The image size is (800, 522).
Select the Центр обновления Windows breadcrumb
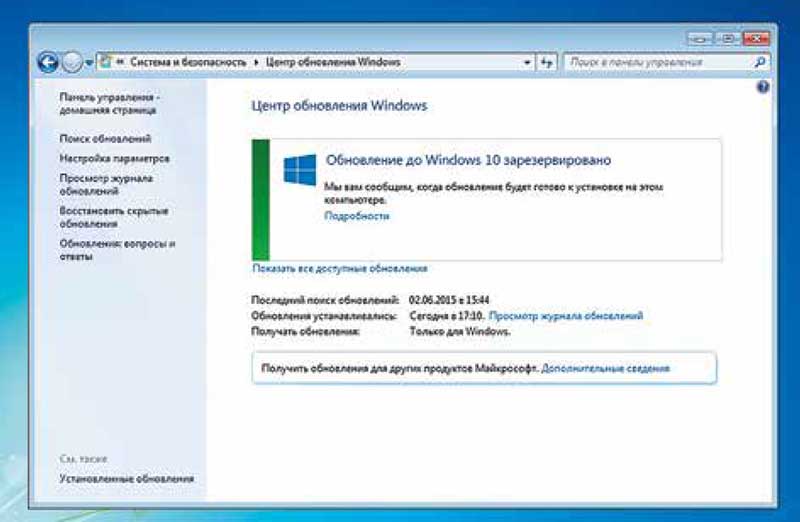point(333,62)
